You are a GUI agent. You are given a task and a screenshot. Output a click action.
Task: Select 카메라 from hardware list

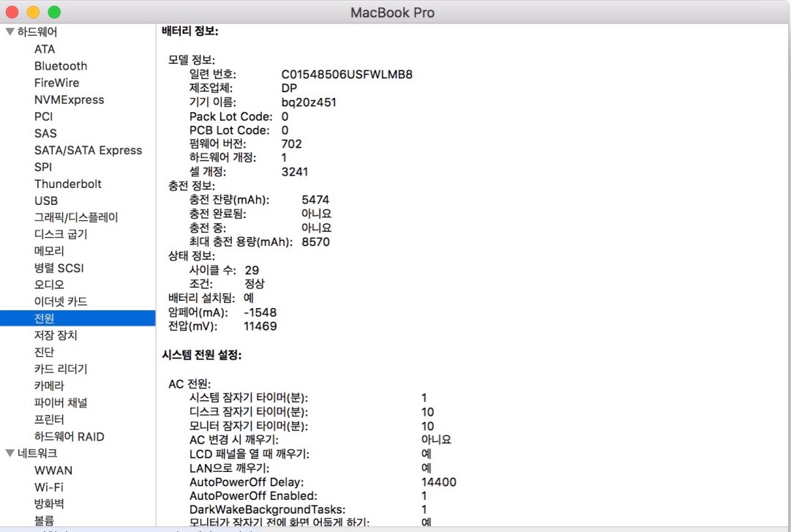[49, 386]
